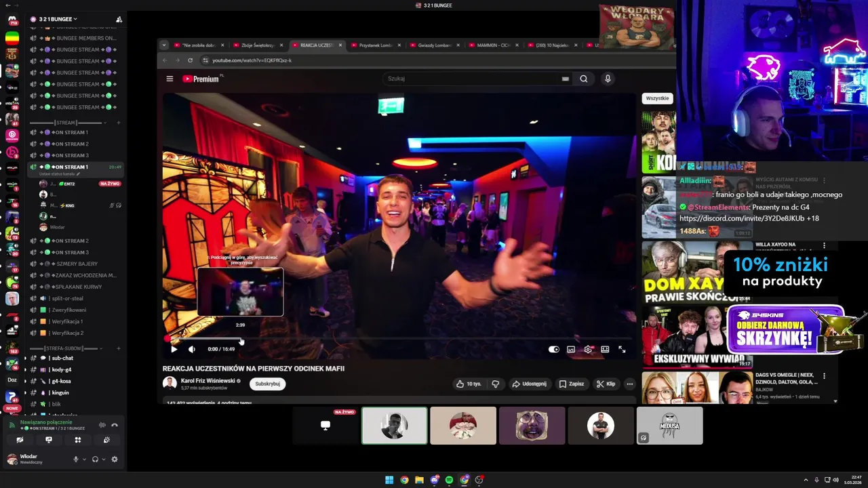The height and width of the screenshot is (488, 868).
Task: Add channel plus icon in STREFA-SUBOW category
Action: point(119,348)
